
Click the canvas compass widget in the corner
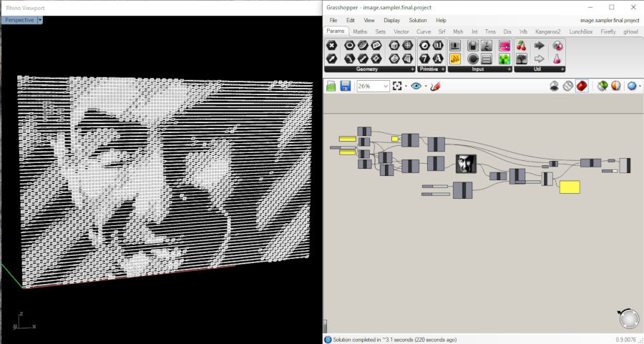pyautogui.click(x=629, y=320)
